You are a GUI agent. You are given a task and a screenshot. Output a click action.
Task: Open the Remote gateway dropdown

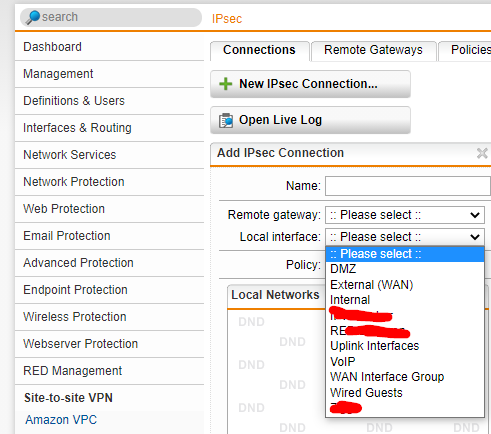(405, 215)
